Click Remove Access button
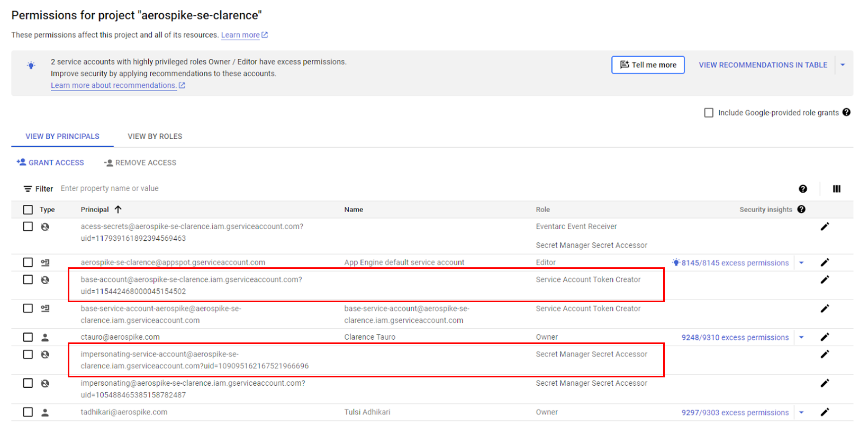 click(x=140, y=162)
